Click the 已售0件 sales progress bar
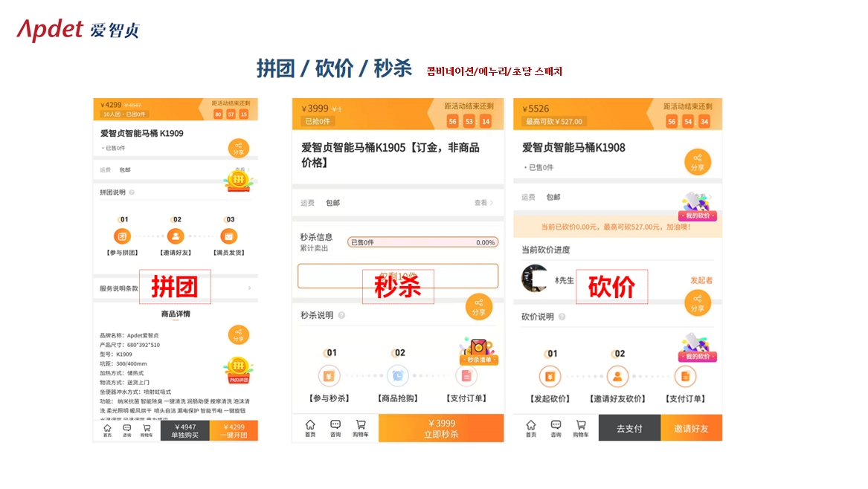The image size is (868, 489). [423, 242]
